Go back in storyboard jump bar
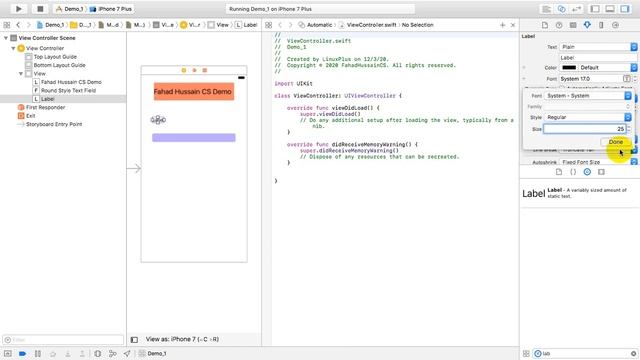The width and height of the screenshot is (640, 360). [18, 25]
